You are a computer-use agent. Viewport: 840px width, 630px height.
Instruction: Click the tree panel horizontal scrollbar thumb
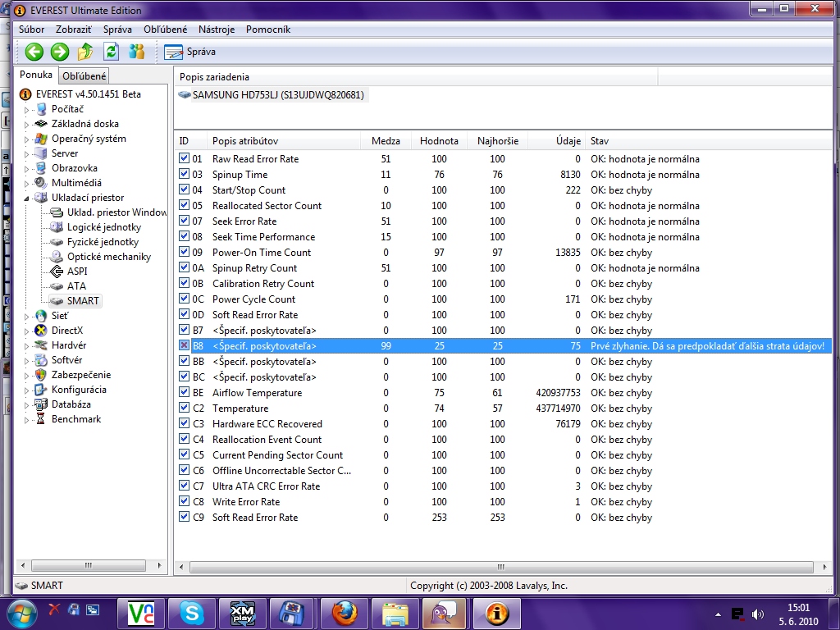tap(89, 565)
